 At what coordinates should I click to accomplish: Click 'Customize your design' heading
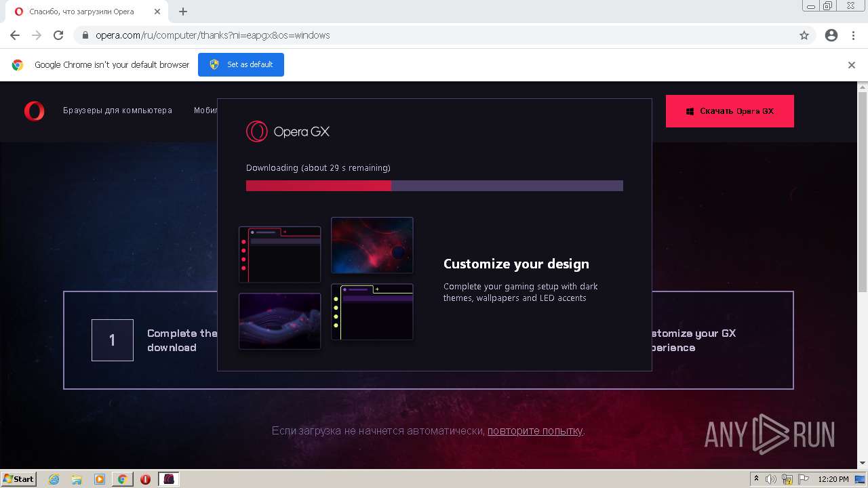(x=516, y=264)
